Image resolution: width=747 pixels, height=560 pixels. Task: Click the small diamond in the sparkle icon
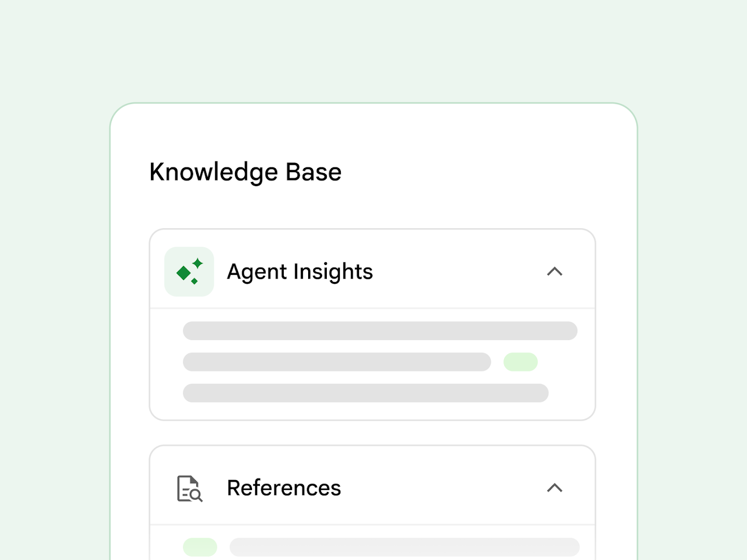(x=195, y=281)
